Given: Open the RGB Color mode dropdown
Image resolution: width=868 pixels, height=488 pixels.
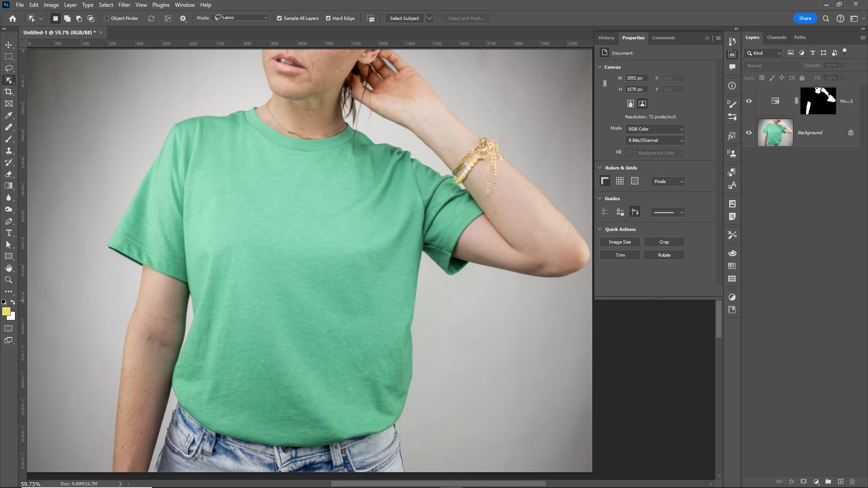Looking at the screenshot, I should click(655, 129).
